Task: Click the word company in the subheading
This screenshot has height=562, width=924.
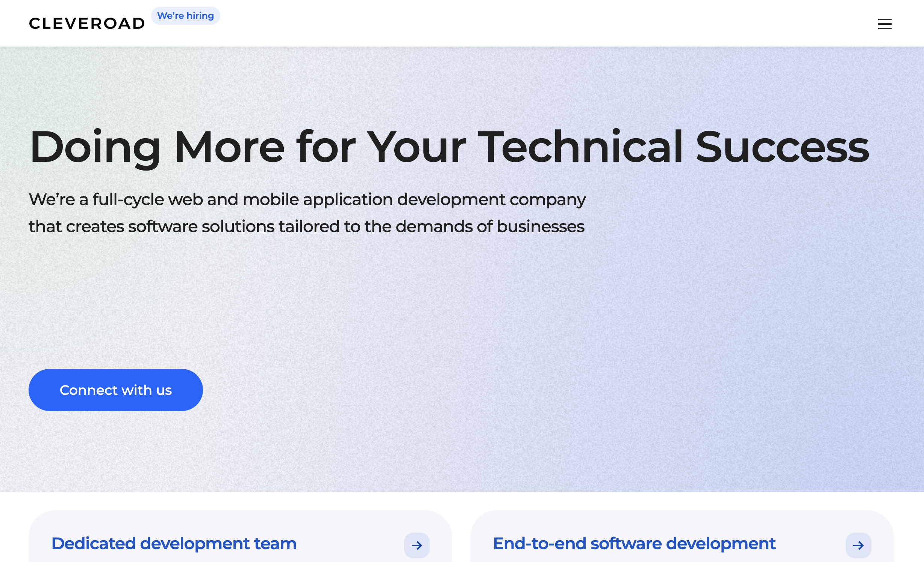Action: [548, 199]
